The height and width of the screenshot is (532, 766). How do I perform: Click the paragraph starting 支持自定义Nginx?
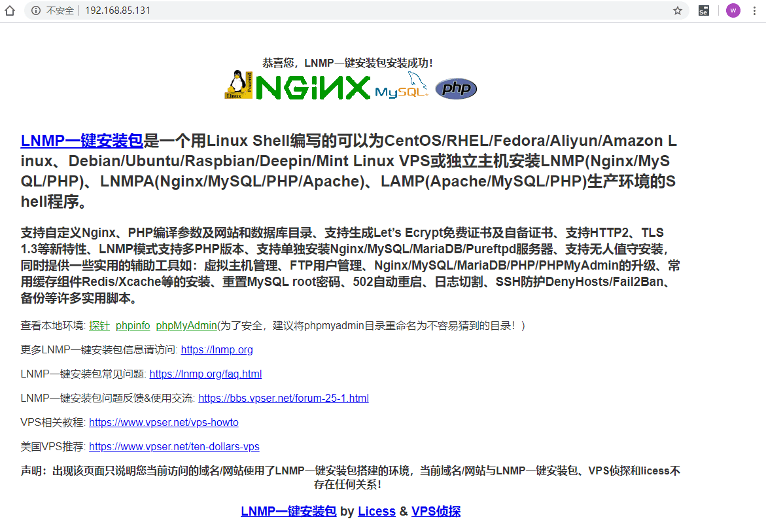350,265
